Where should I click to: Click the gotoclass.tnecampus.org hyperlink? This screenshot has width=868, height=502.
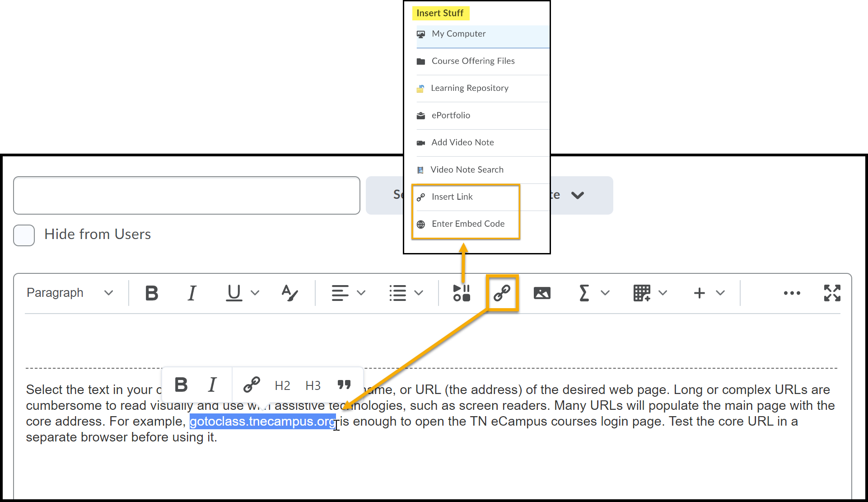click(261, 422)
